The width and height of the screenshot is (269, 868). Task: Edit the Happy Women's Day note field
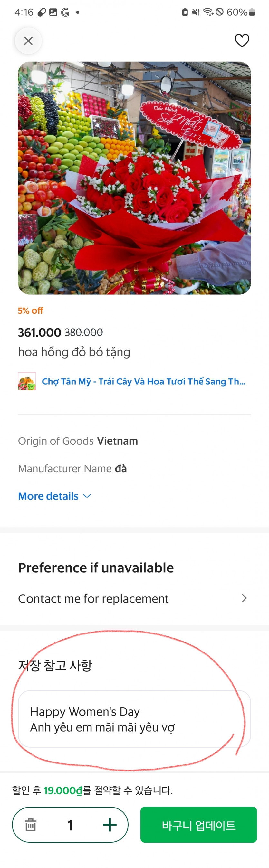click(x=134, y=719)
